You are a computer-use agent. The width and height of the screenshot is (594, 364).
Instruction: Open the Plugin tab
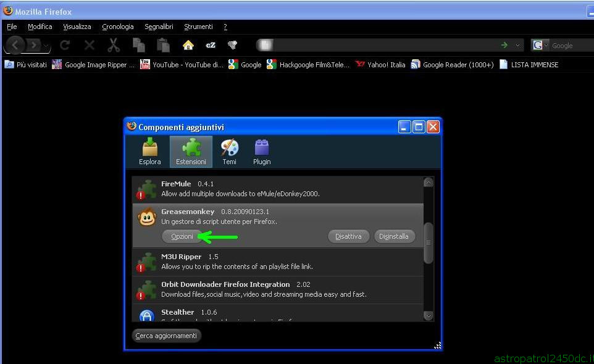click(x=262, y=151)
